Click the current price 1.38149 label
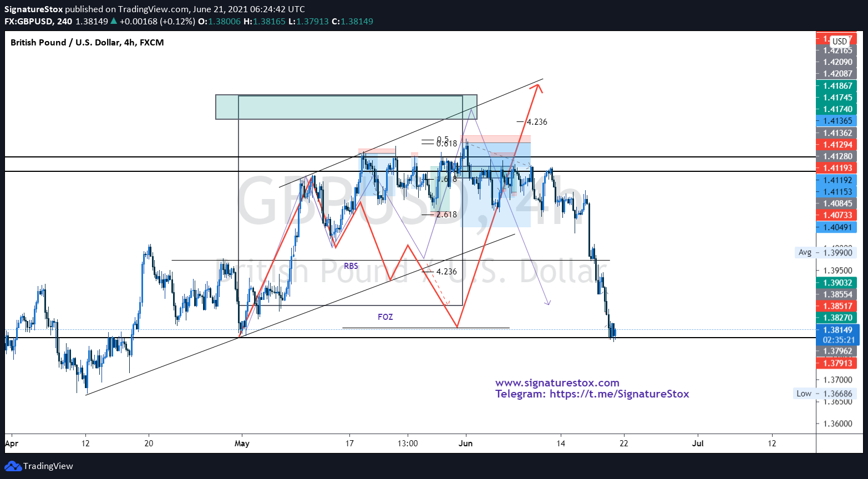 pos(837,330)
